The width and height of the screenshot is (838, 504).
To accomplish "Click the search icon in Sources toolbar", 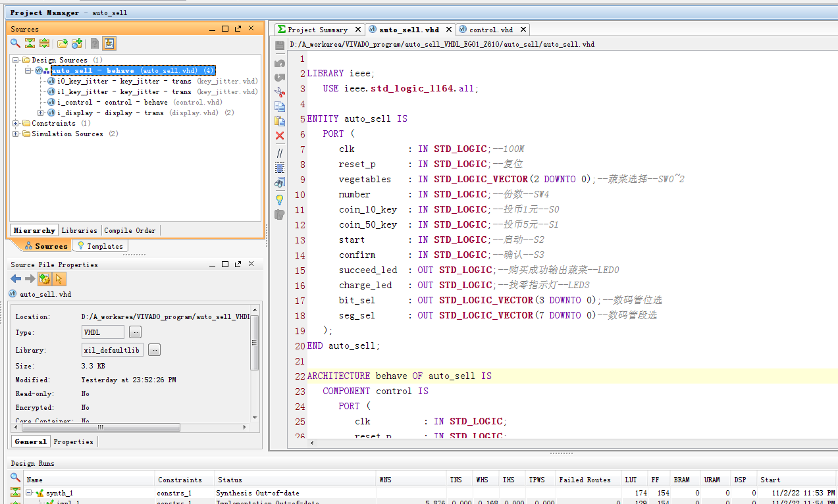I will pos(15,43).
